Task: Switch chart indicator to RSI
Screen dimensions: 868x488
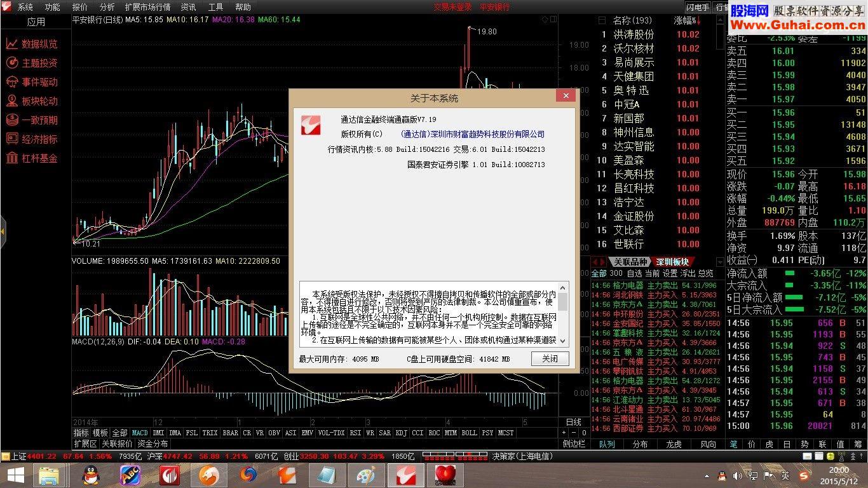Action: pyautogui.click(x=356, y=433)
